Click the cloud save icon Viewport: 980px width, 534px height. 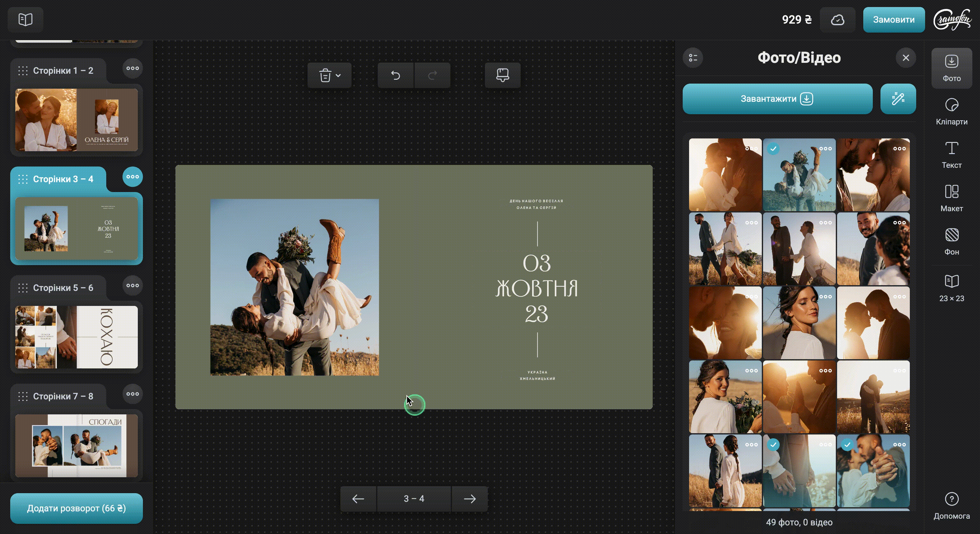pyautogui.click(x=837, y=20)
